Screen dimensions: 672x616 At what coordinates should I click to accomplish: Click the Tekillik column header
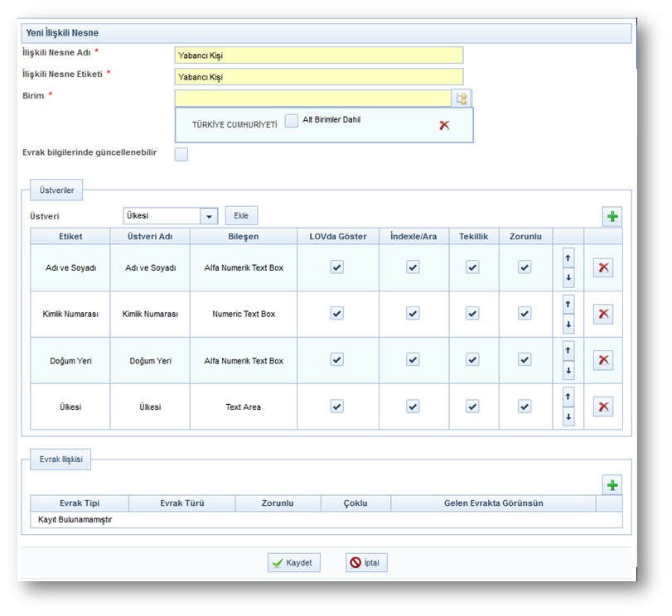pos(474,237)
